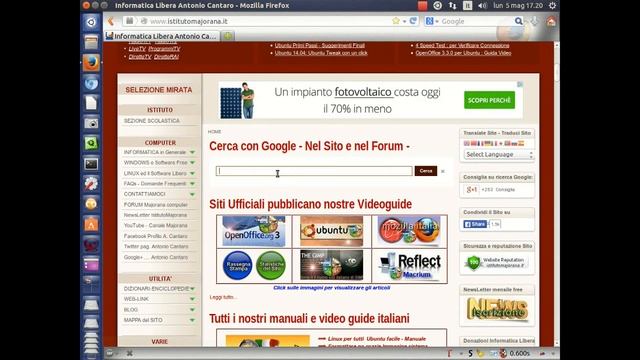Clear the search with the x button
Viewport: 640px width, 360px height.
pos(442,171)
